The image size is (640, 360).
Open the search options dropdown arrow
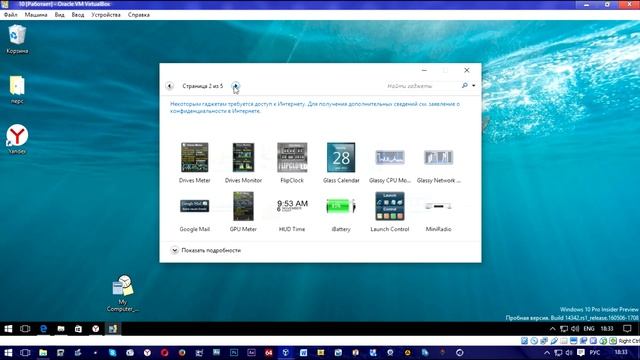473,86
